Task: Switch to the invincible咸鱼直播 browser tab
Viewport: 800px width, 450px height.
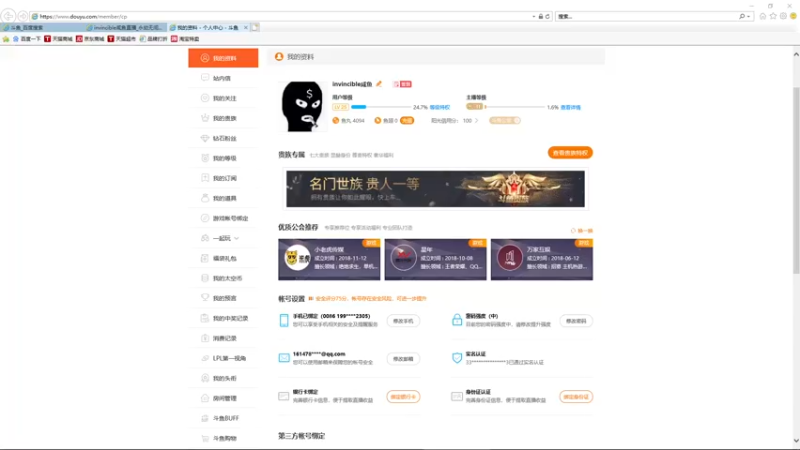Action: point(126,28)
